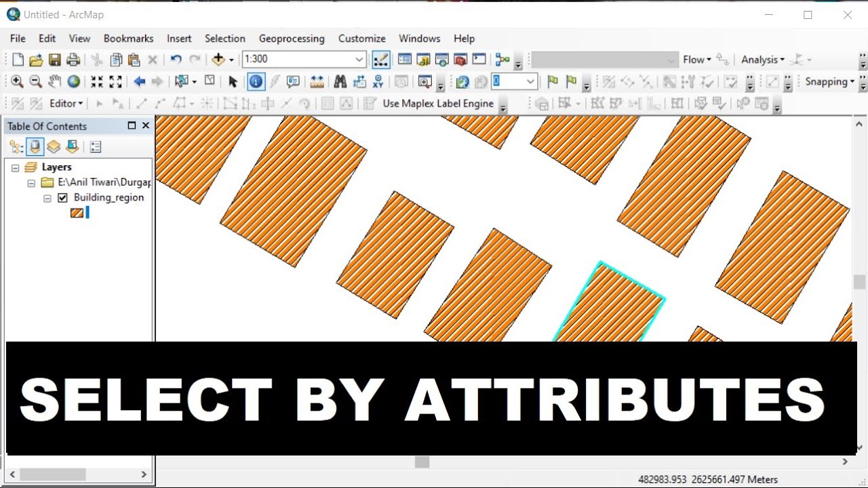Print the current map
The image size is (868, 488).
coord(74,60)
